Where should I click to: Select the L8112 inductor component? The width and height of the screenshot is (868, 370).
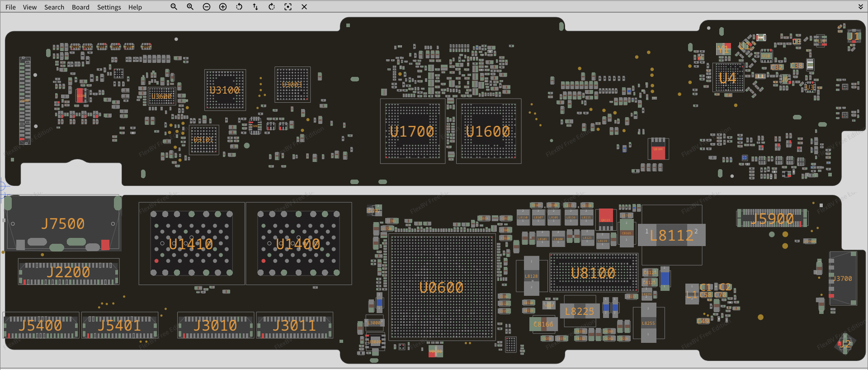pyautogui.click(x=671, y=235)
